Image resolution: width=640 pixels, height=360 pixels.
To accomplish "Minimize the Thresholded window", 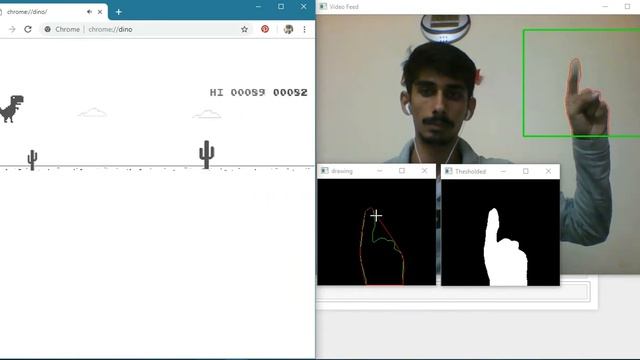I will (503, 171).
